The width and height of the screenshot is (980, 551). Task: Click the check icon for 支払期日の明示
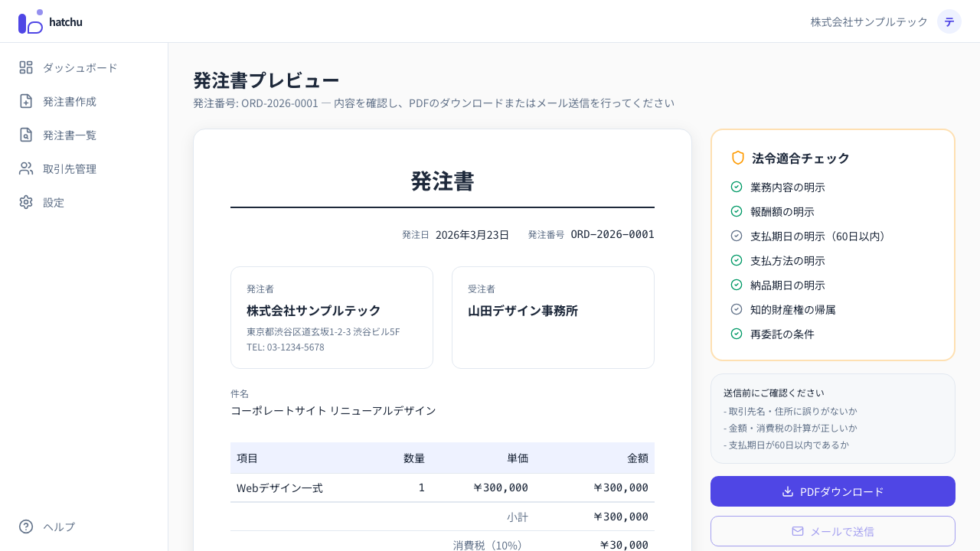click(x=737, y=236)
